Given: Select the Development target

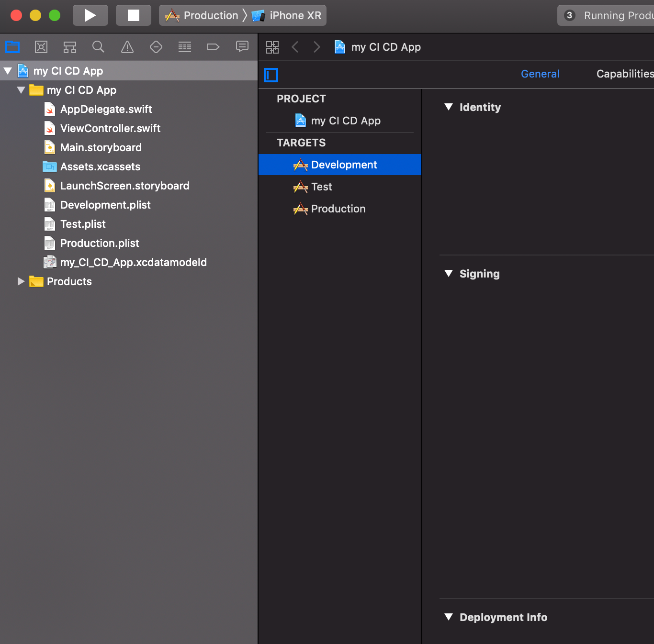Looking at the screenshot, I should (x=340, y=165).
